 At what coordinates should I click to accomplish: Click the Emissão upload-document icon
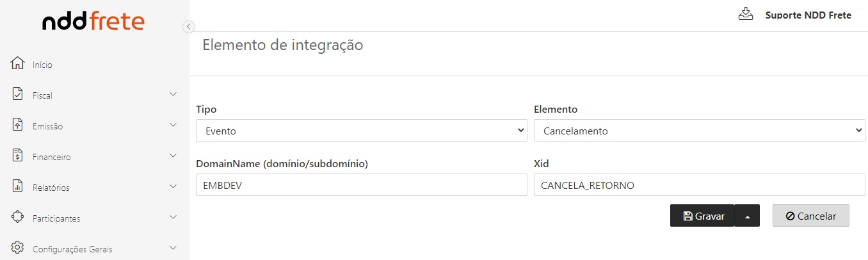click(x=18, y=125)
